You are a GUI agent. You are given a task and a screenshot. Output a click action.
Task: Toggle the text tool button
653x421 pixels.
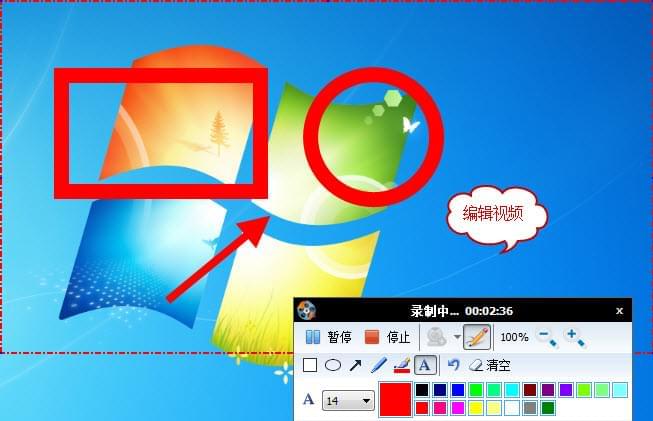425,365
